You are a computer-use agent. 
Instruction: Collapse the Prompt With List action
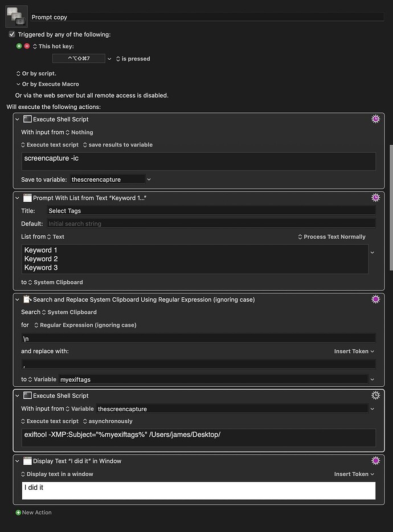[x=17, y=198]
